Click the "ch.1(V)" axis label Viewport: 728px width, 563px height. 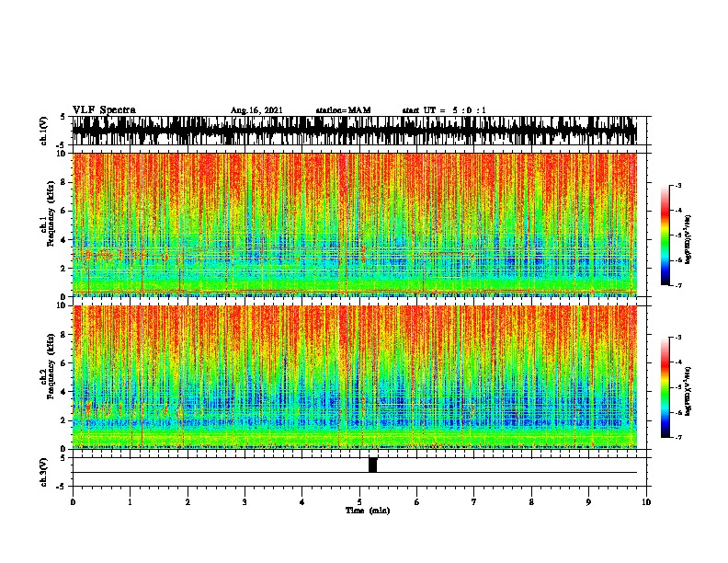44,131
